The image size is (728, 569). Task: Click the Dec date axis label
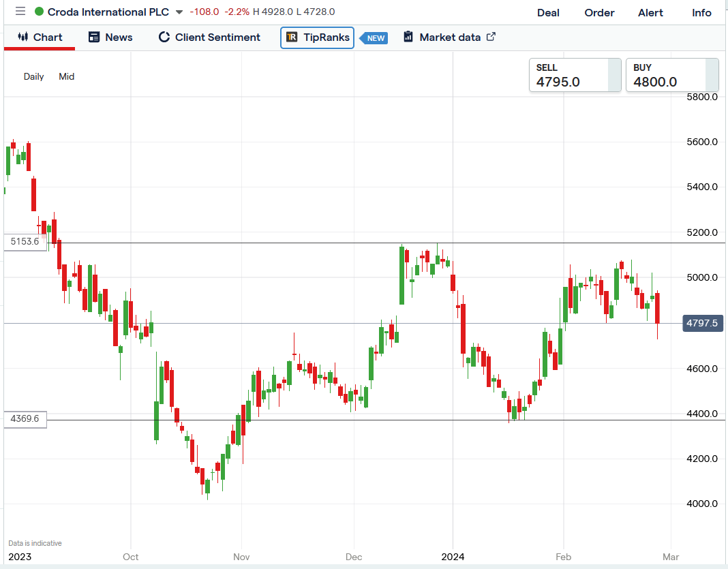coord(354,557)
